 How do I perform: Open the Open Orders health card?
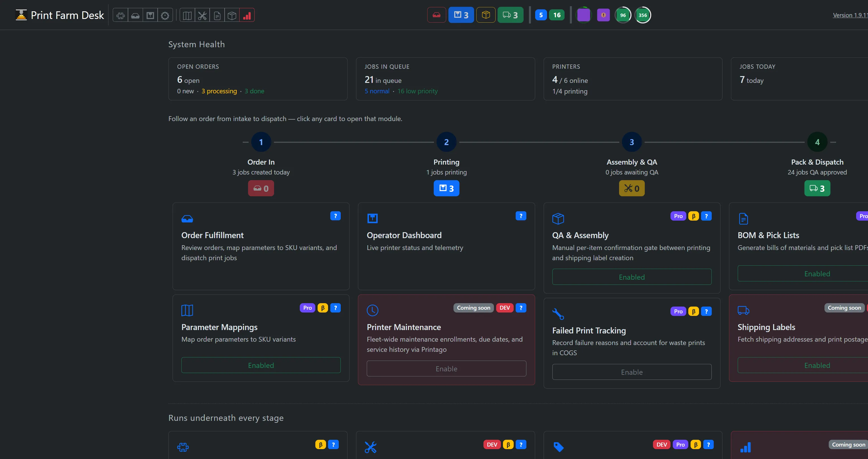(258, 79)
